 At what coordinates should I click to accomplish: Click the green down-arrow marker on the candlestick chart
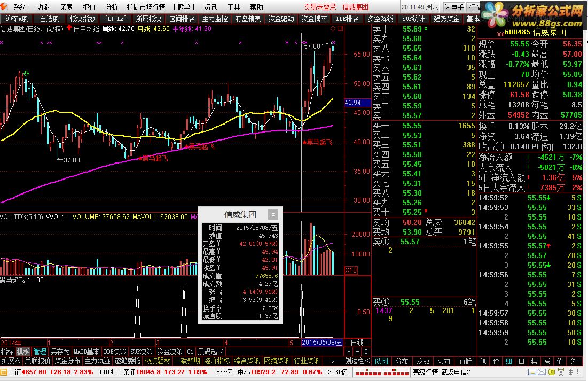26,74
